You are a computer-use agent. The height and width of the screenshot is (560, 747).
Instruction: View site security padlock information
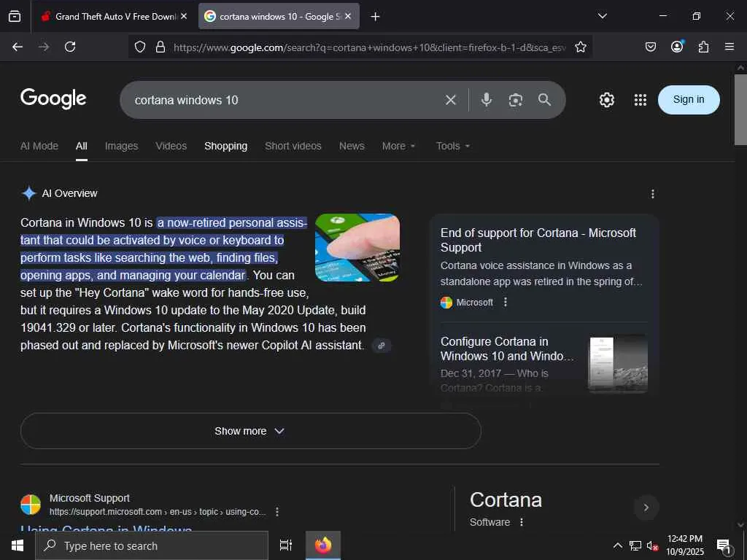[160, 47]
